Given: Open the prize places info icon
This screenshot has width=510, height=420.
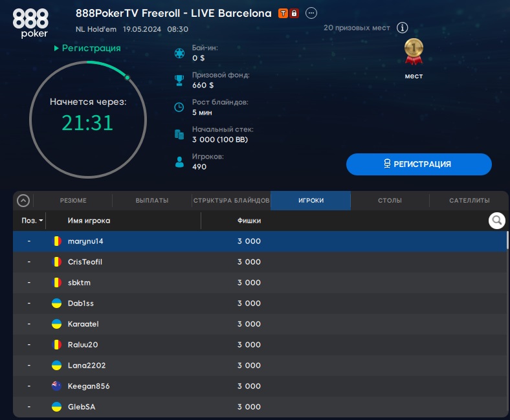Looking at the screenshot, I should tap(403, 28).
